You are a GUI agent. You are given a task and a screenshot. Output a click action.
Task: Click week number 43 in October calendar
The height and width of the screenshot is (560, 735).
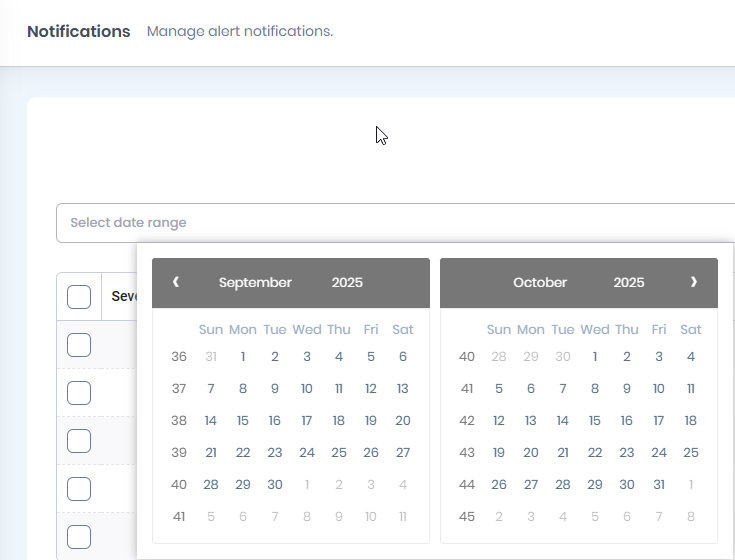coord(467,453)
